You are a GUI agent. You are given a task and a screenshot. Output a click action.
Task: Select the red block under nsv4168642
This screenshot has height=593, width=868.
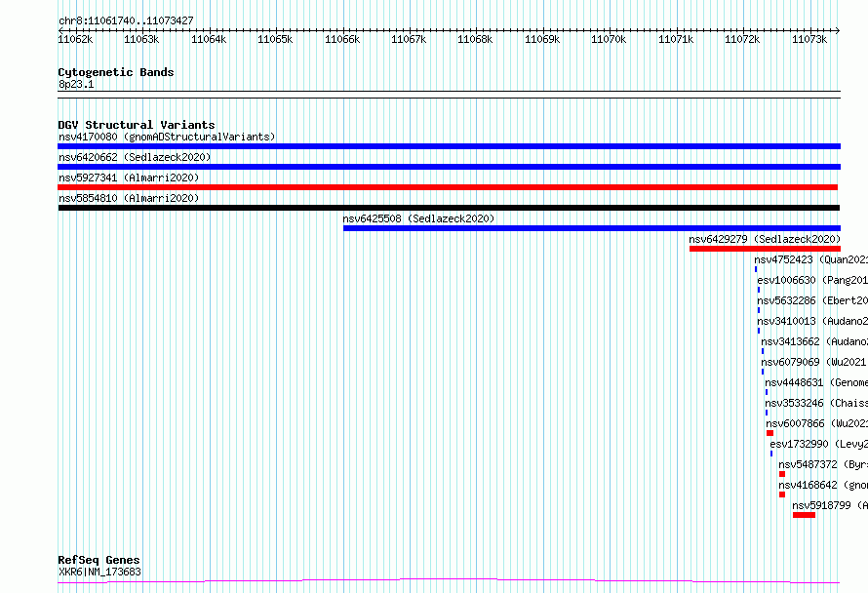pos(782,494)
